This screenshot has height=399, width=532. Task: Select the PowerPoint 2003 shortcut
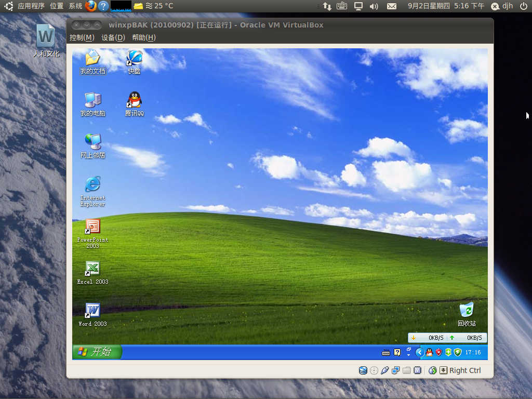click(x=92, y=233)
